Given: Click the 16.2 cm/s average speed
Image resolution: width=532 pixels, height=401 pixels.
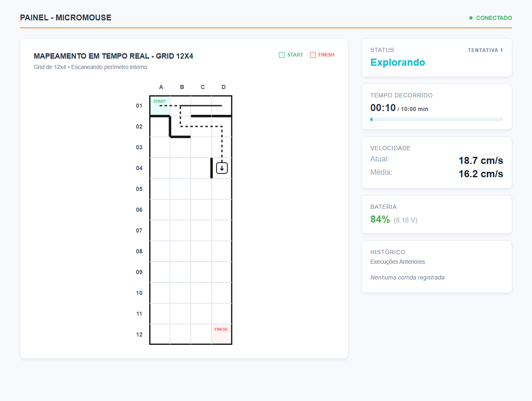Looking at the screenshot, I should 481,174.
